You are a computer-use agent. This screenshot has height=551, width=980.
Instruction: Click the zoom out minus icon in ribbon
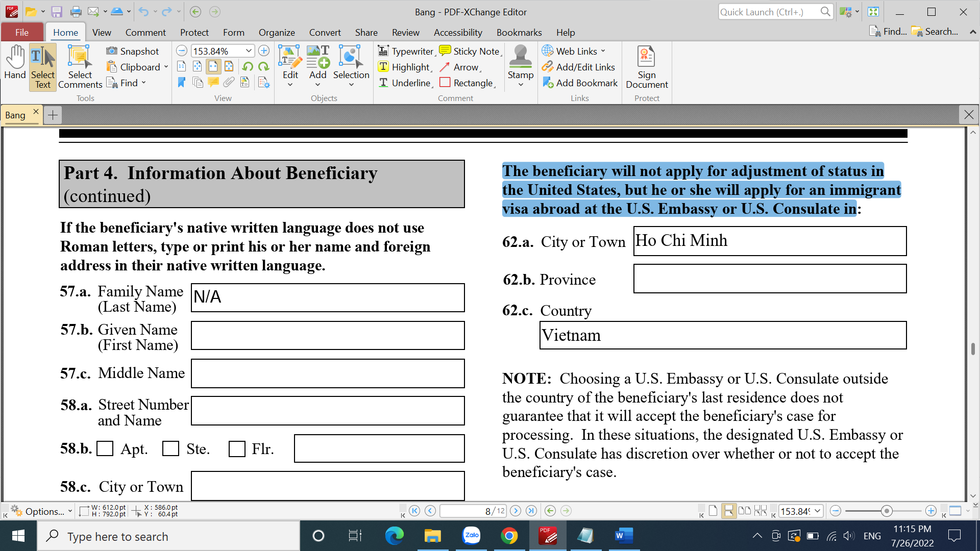tap(182, 51)
